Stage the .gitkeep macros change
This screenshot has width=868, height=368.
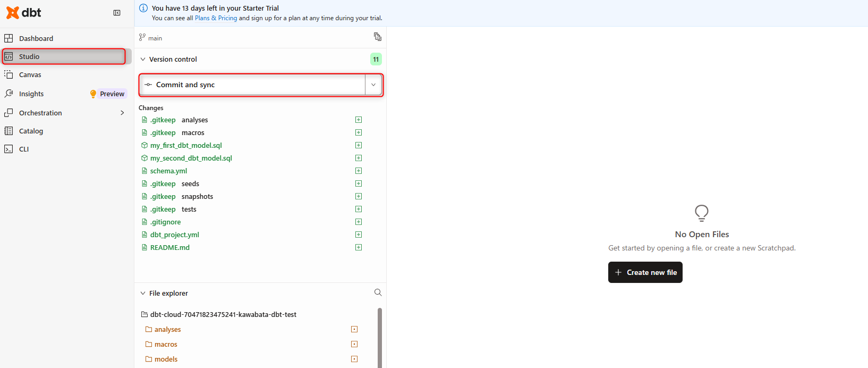(359, 132)
